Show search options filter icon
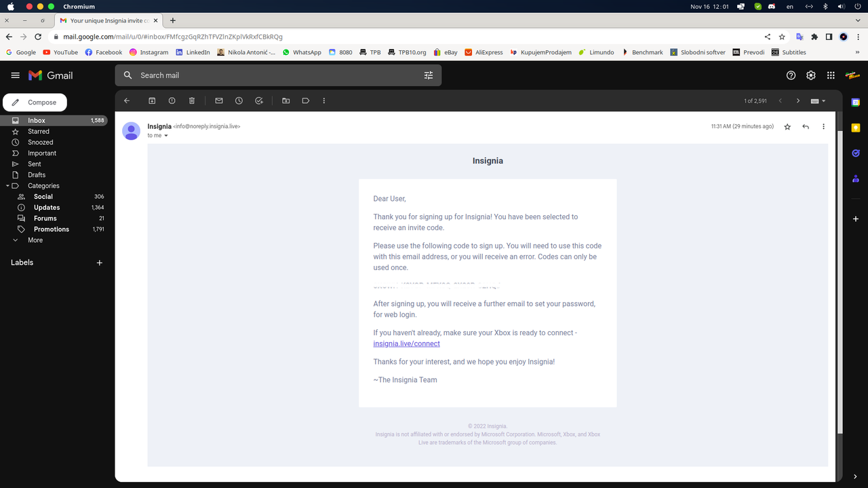This screenshot has width=868, height=488. click(429, 75)
